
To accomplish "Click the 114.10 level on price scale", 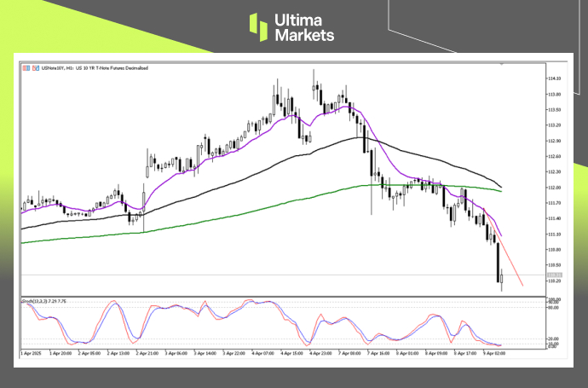I will pyautogui.click(x=554, y=78).
